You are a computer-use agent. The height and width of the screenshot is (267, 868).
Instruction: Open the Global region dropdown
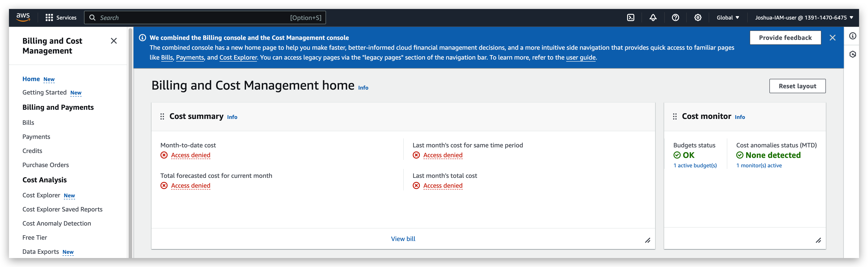(728, 17)
